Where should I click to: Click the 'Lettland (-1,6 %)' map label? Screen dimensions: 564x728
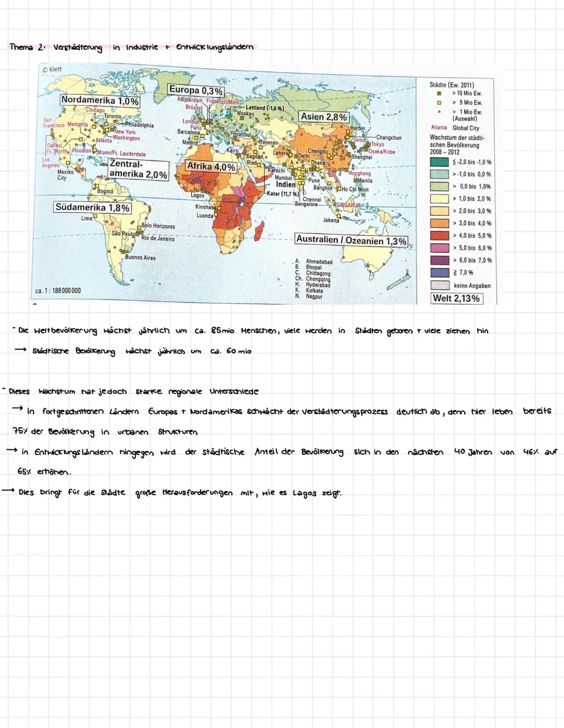click(264, 108)
